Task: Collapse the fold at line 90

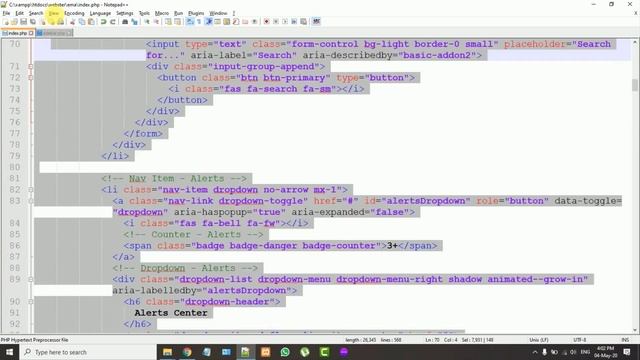Action: click(31, 302)
